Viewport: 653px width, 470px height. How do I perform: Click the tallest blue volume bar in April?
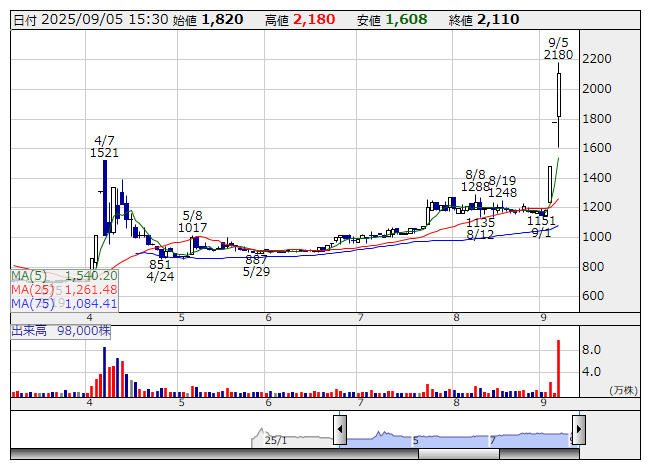coord(105,372)
